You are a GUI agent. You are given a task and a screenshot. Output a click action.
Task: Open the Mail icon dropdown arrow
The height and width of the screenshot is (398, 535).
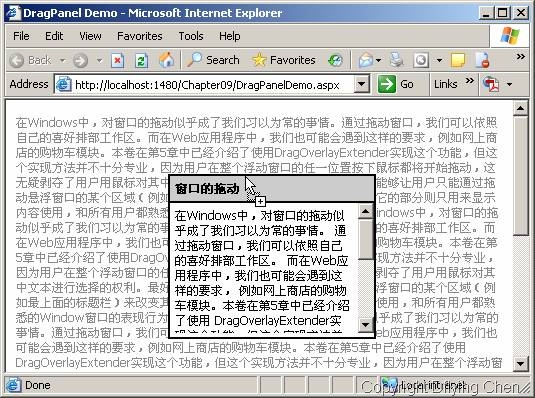click(x=378, y=61)
